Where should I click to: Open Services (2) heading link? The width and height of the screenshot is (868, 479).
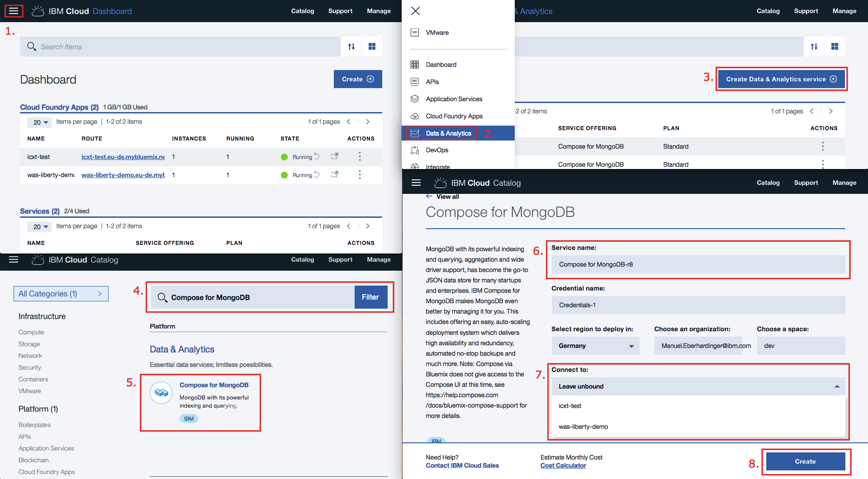[40, 211]
